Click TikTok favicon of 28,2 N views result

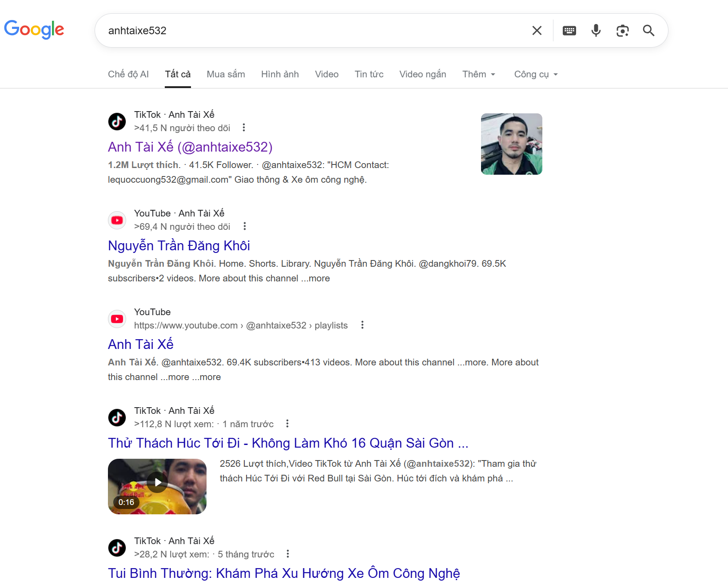click(x=117, y=548)
